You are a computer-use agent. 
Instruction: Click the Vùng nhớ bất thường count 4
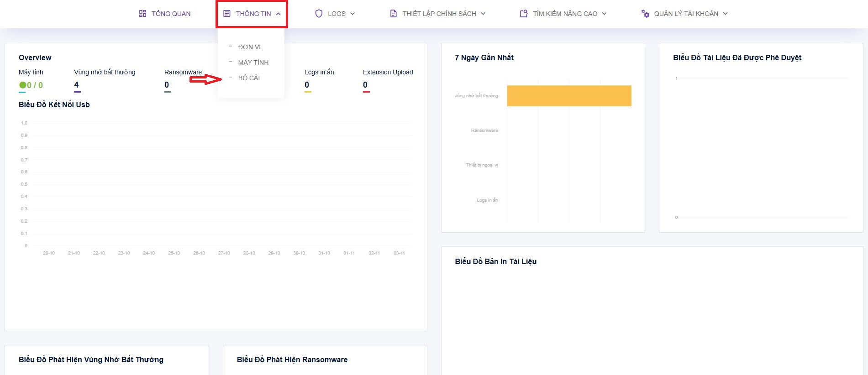76,85
